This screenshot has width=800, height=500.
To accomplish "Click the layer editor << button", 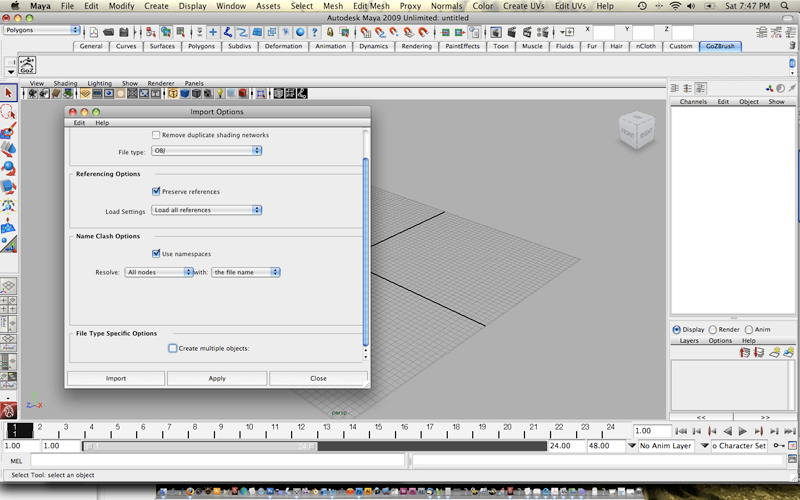I will click(701, 417).
